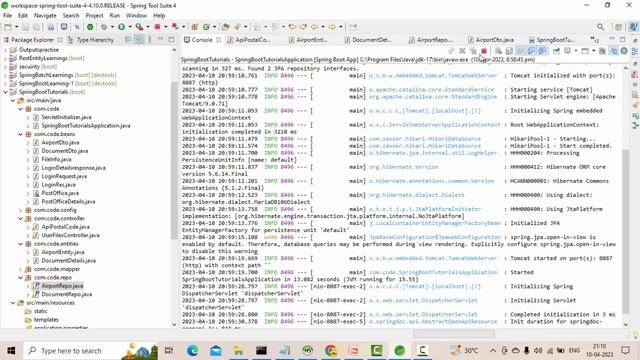Image resolution: width=640 pixels, height=360 pixels.
Task: Toggle Pin Console button
Action: 556,51
